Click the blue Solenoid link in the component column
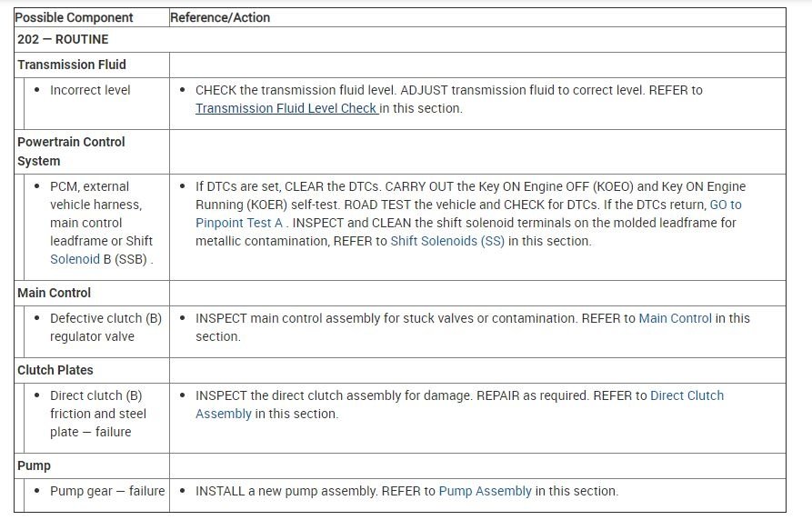Viewport: 812px width, 520px height. tap(75, 259)
